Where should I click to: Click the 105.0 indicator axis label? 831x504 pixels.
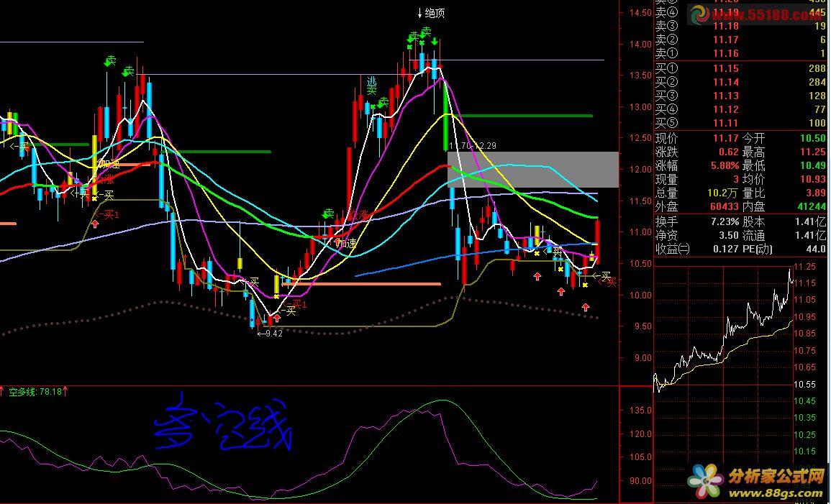click(x=641, y=457)
